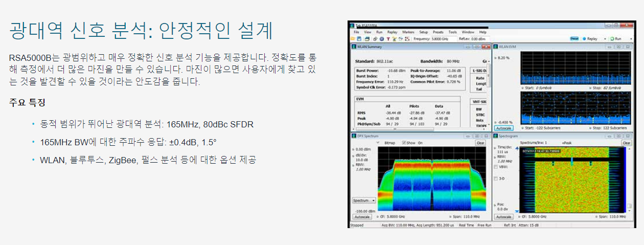
Task: Open the View menu
Action: [367, 32]
